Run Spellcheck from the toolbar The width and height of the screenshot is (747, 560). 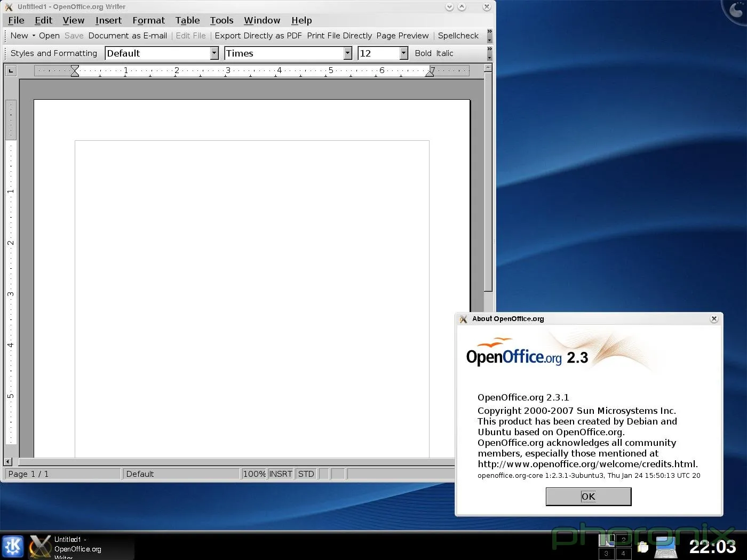(x=458, y=36)
